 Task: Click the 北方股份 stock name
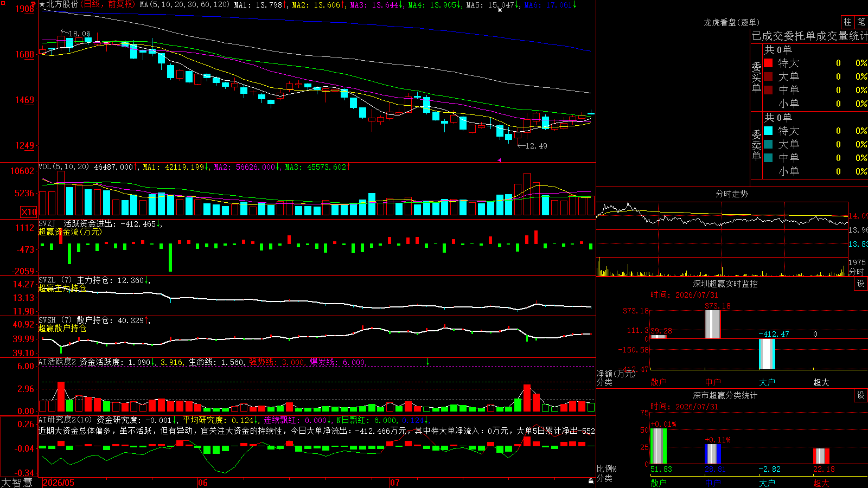[62, 4]
